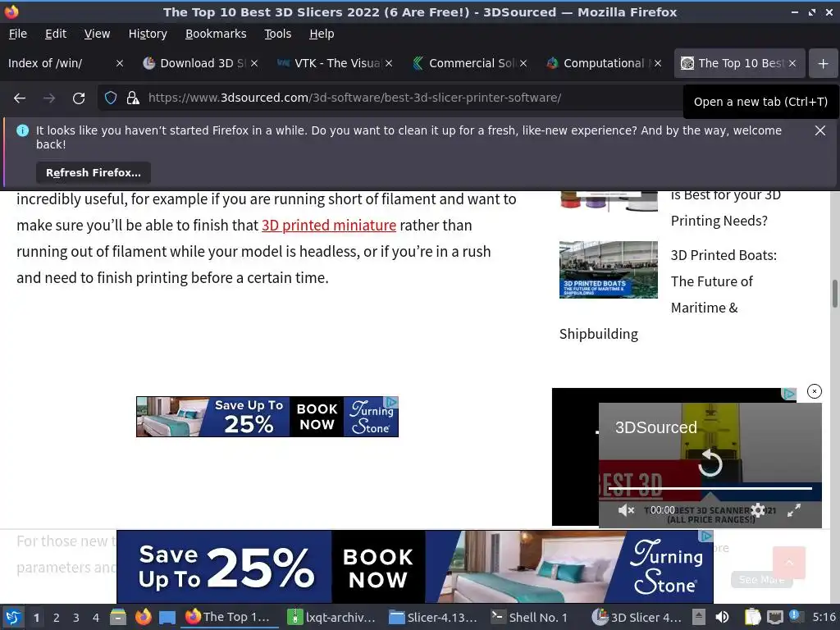This screenshot has height=630, width=840.
Task: Show desktop via taskbar icon
Action: [x=167, y=617]
